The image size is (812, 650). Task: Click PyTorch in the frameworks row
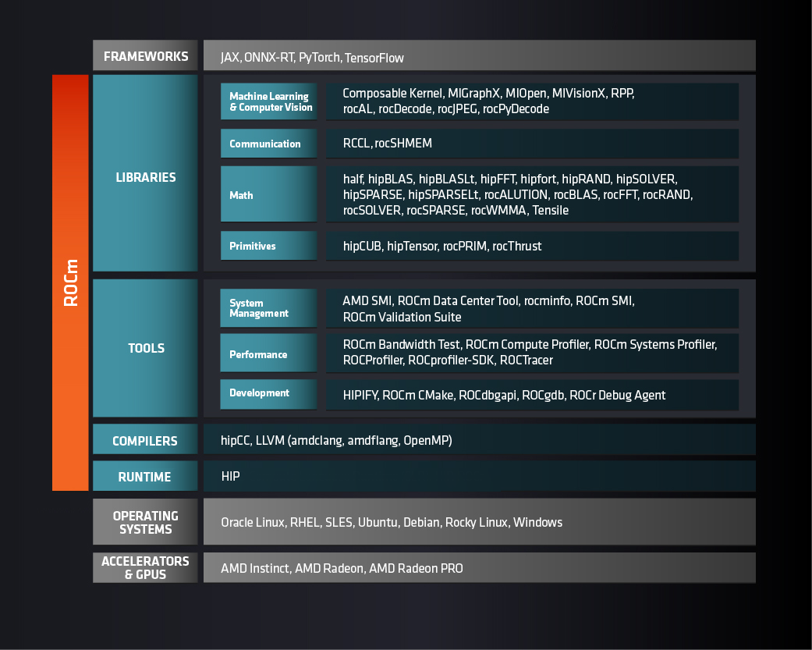coord(319,58)
